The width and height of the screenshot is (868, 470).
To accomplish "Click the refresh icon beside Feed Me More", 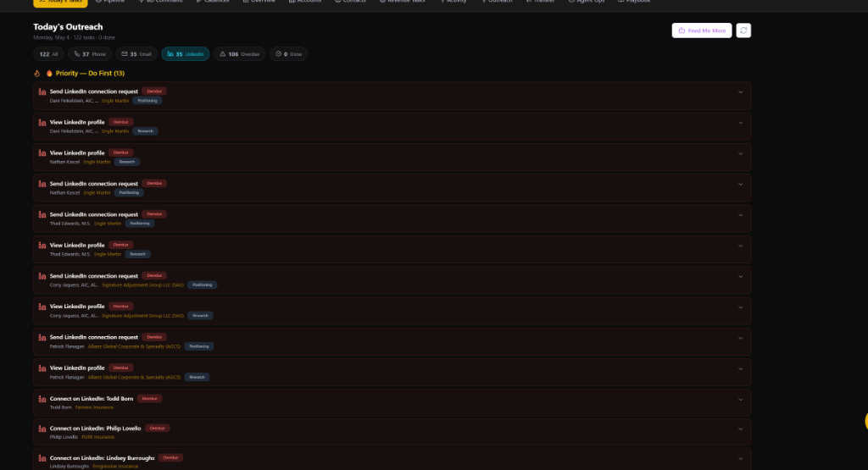I will coord(743,30).
